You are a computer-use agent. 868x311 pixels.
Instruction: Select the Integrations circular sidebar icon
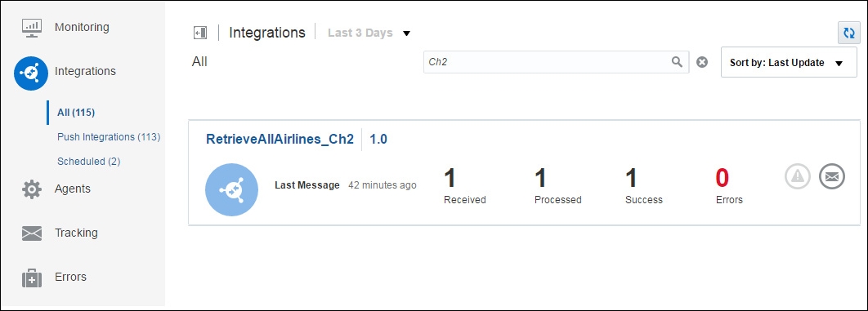tap(31, 73)
